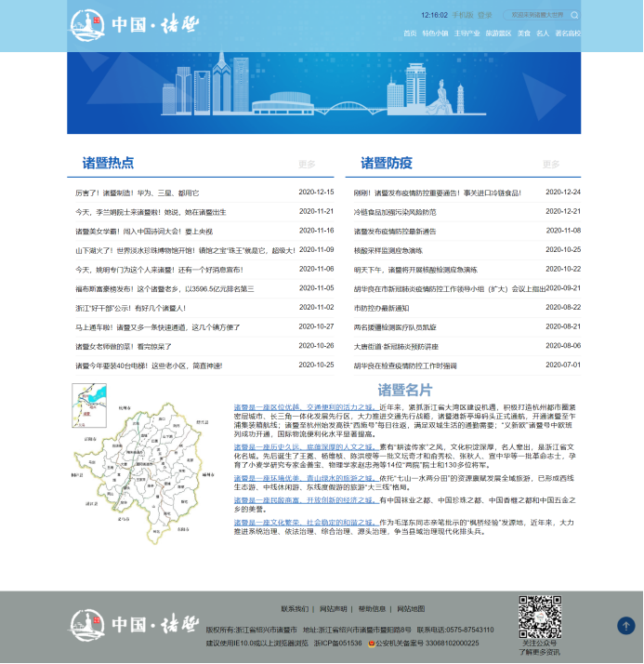The width and height of the screenshot is (644, 664).
Task: Click the 诸暨热点 section heading
Action: click(x=108, y=163)
